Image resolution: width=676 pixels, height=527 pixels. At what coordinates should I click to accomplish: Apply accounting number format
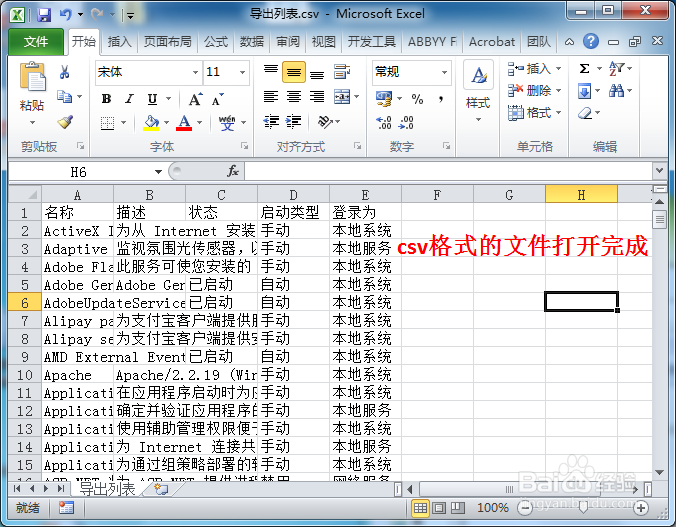384,99
